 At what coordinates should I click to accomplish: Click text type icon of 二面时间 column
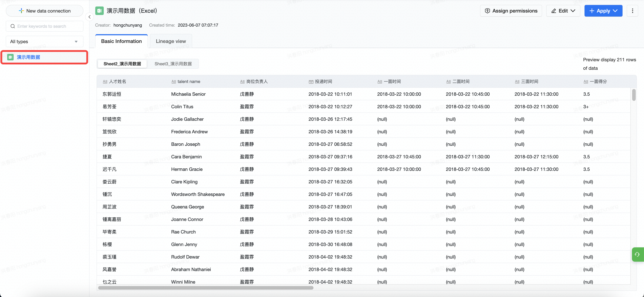pyautogui.click(x=449, y=81)
